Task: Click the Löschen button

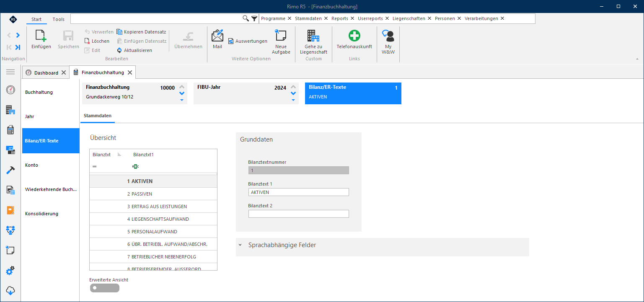Action: [x=97, y=41]
